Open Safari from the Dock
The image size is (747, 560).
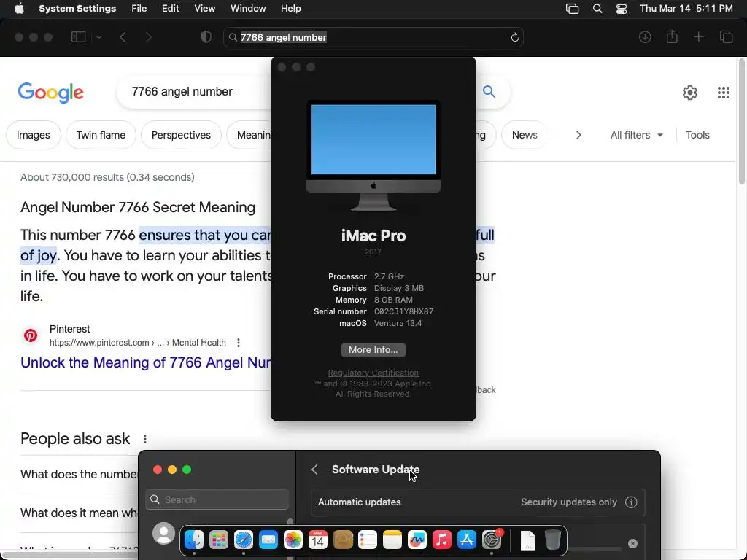click(x=244, y=540)
